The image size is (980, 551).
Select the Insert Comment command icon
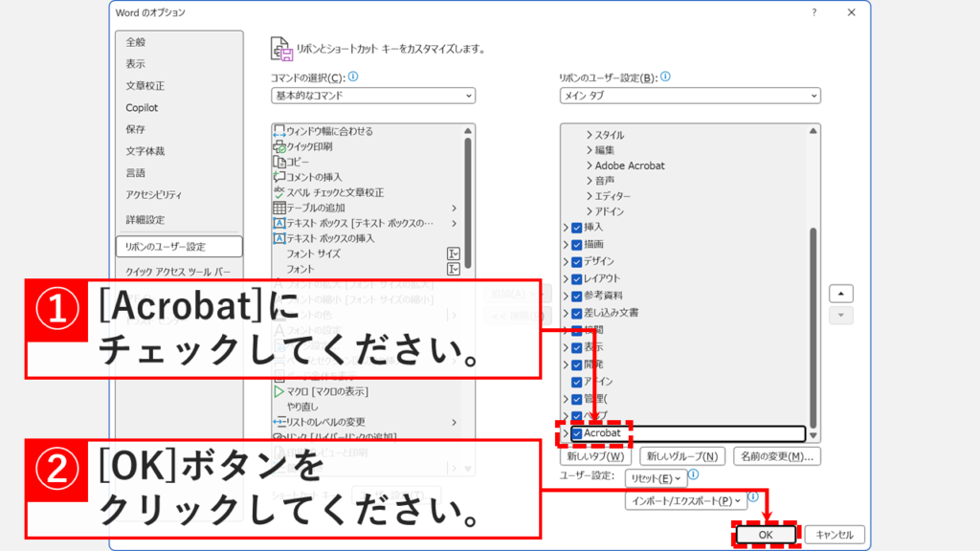278,177
